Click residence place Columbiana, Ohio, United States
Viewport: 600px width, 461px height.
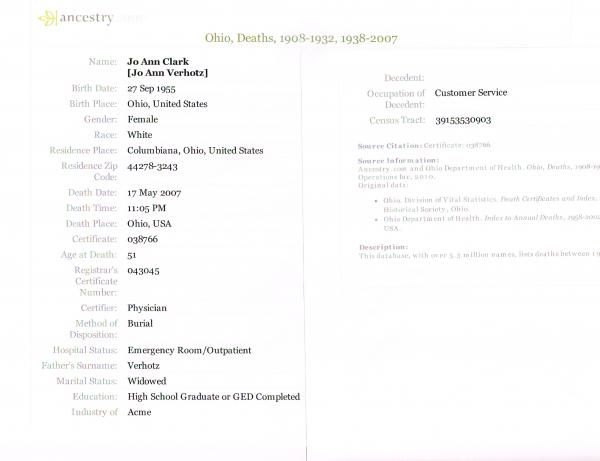coord(195,150)
